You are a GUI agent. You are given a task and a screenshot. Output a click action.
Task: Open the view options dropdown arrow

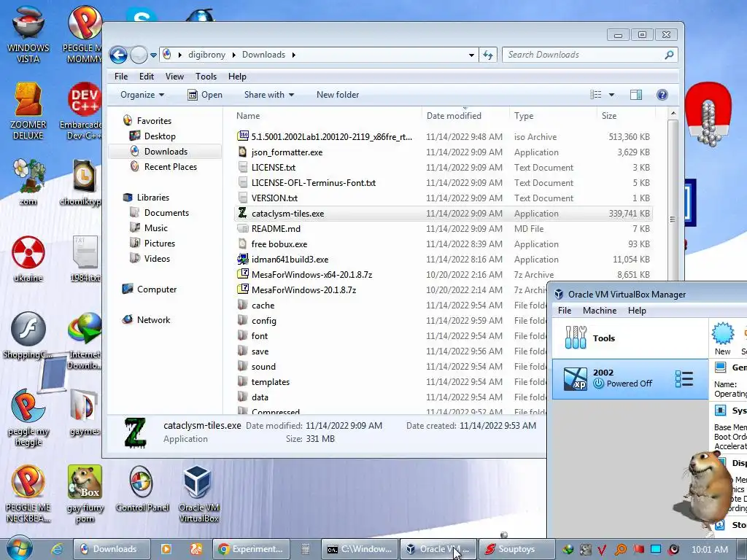[x=612, y=95]
